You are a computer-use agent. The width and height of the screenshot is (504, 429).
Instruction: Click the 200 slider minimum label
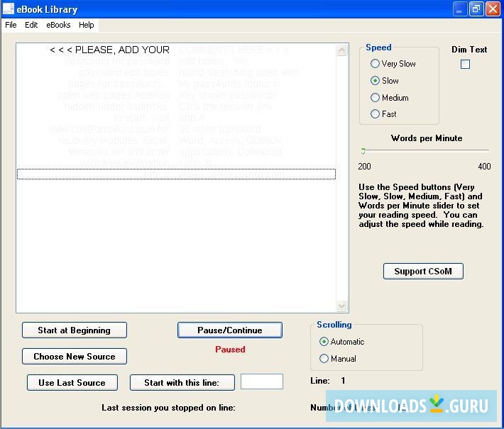point(364,167)
